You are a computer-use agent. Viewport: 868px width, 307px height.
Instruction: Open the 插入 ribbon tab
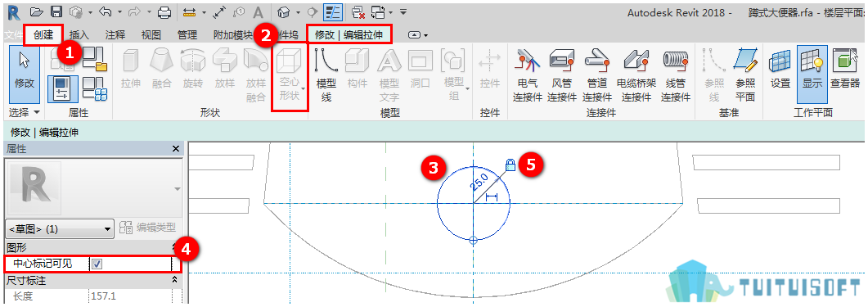click(79, 35)
